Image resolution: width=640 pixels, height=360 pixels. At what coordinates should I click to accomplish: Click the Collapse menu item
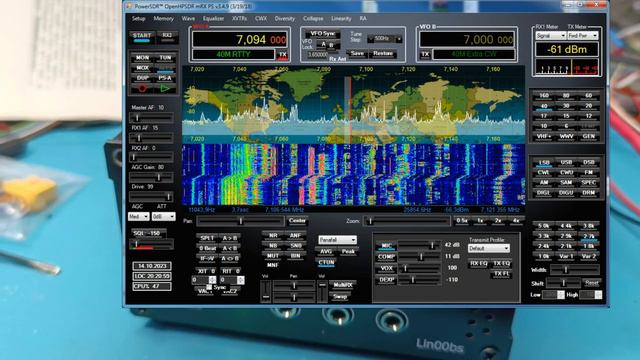[x=313, y=19]
